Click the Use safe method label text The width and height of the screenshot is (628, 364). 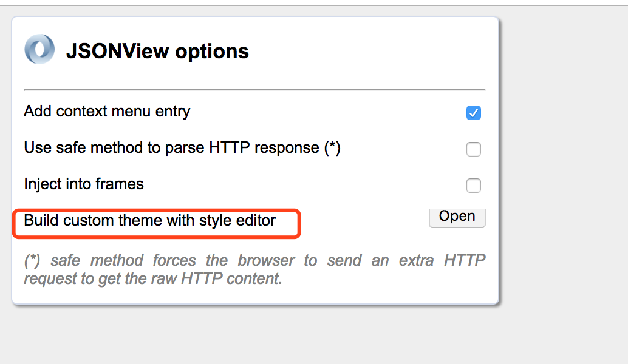click(x=182, y=147)
